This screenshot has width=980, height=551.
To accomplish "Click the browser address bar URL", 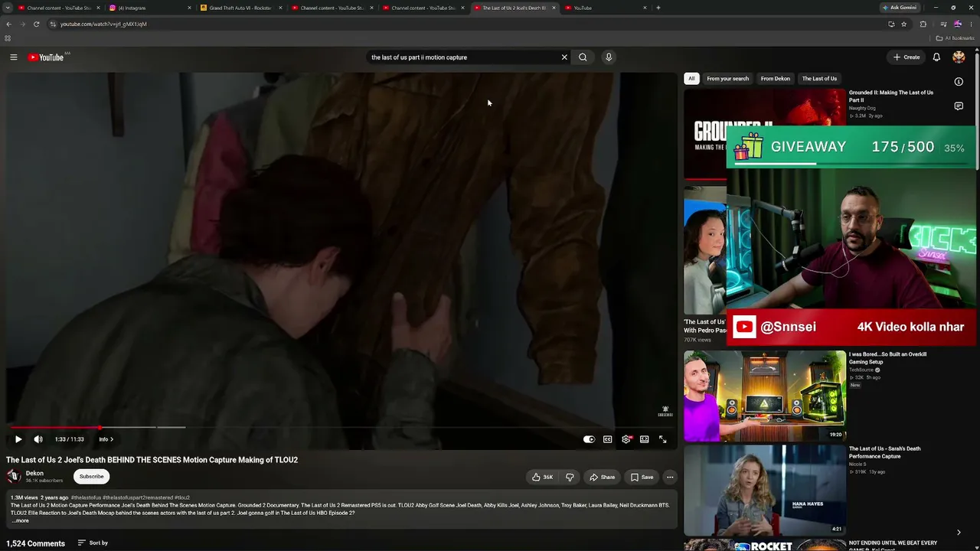I will (103, 24).
